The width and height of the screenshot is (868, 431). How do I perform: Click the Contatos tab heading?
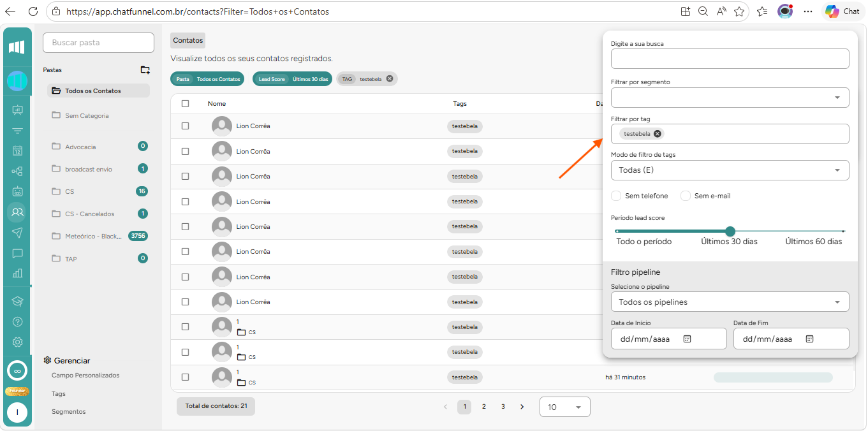click(188, 40)
